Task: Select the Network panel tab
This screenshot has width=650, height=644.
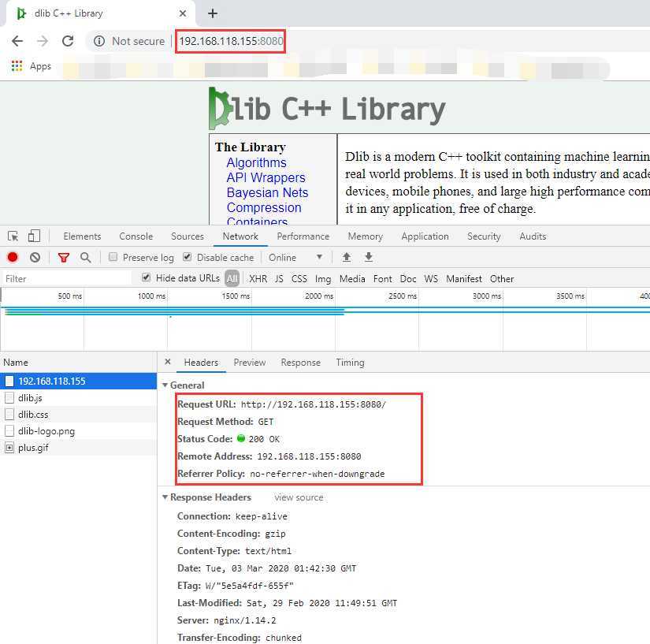Action: (x=240, y=236)
